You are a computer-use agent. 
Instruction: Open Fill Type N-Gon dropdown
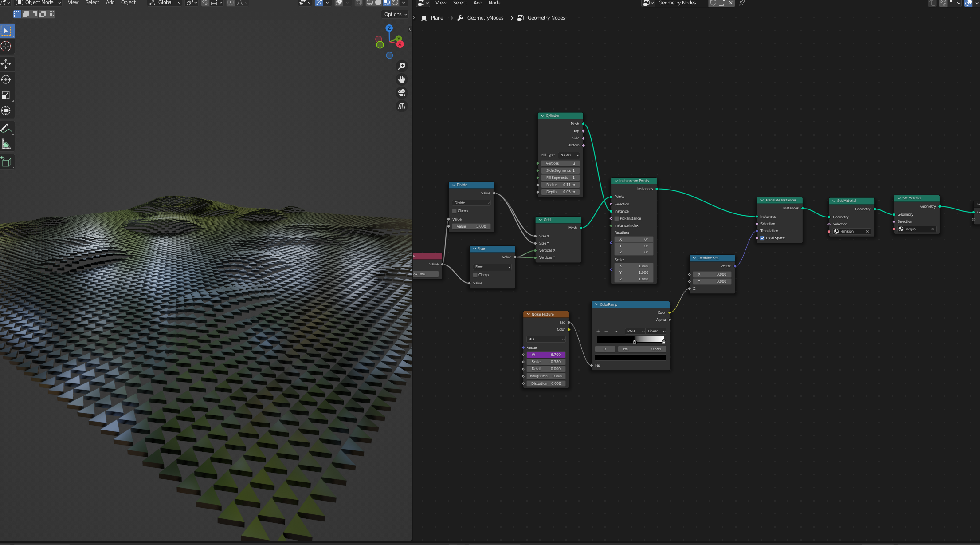click(569, 155)
